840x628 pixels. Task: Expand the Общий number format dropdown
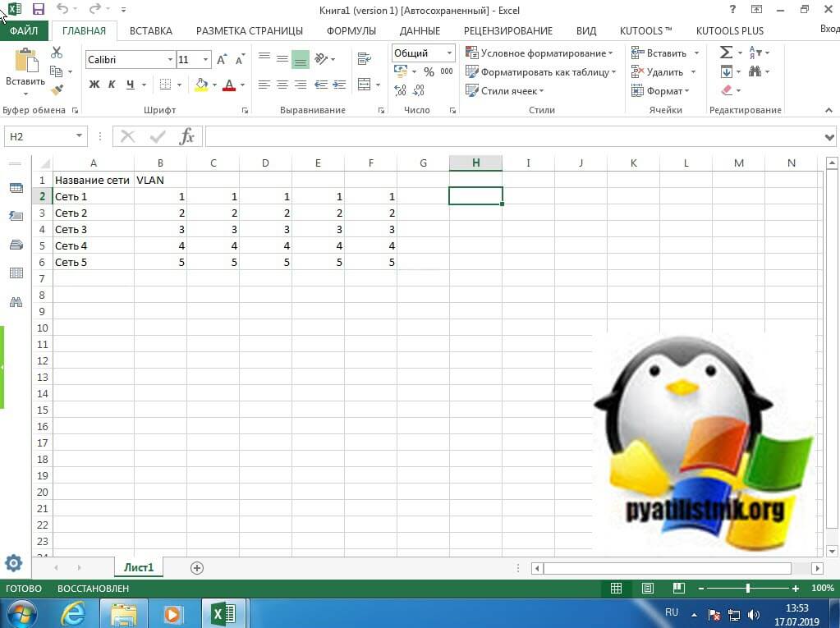pyautogui.click(x=449, y=53)
